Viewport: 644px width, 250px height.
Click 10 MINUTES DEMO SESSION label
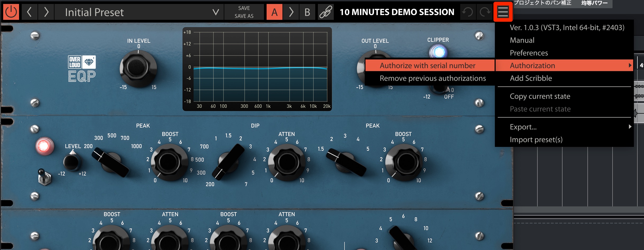point(397,12)
